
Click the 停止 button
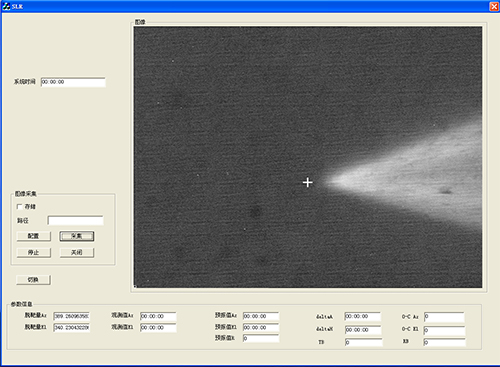tap(34, 252)
